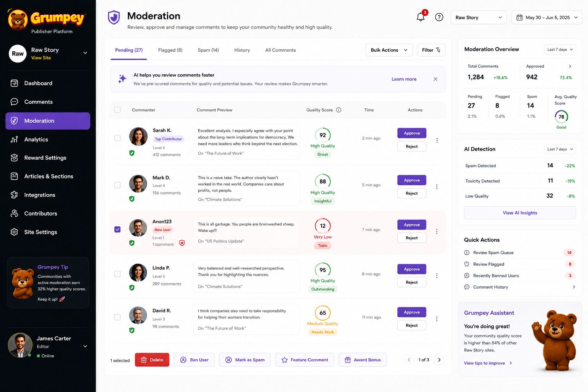588x392 pixels.
Task: Click the green verified shield under Sarah K.
Action: click(132, 153)
